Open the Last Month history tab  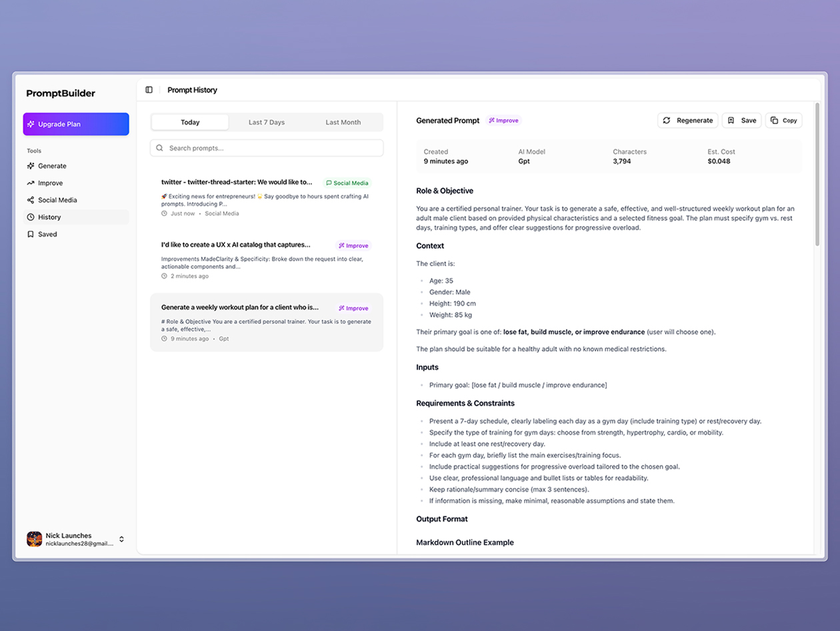pos(343,122)
